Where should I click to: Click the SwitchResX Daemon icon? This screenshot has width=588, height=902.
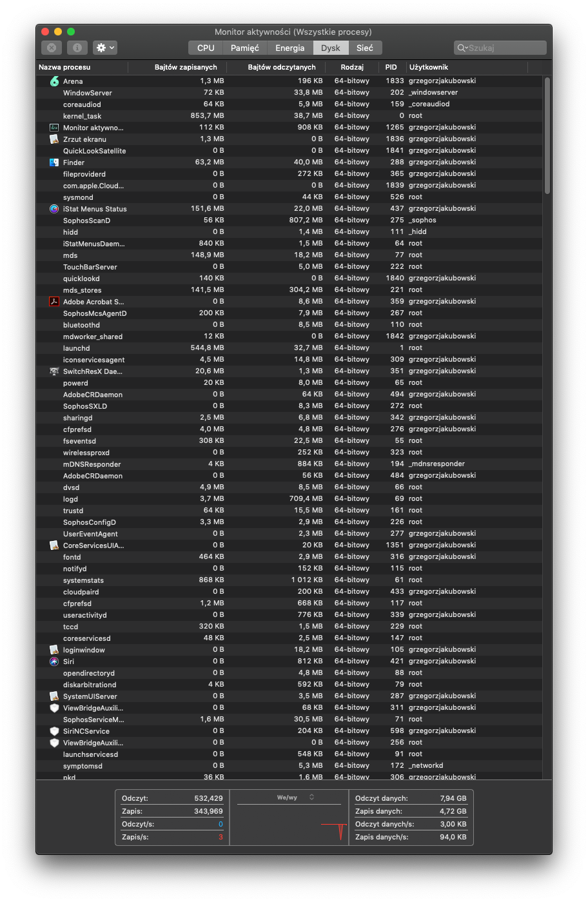(54, 371)
